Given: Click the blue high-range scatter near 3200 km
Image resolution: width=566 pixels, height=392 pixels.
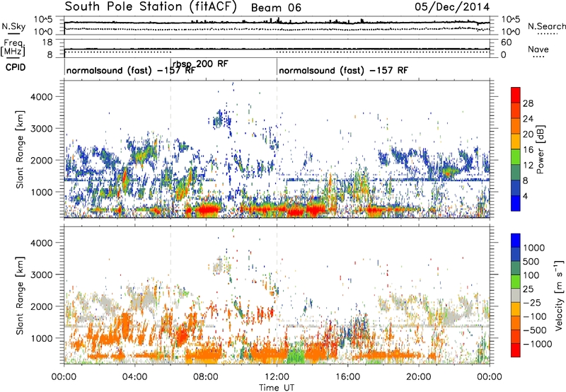Looking at the screenshot, I should tap(220, 120).
